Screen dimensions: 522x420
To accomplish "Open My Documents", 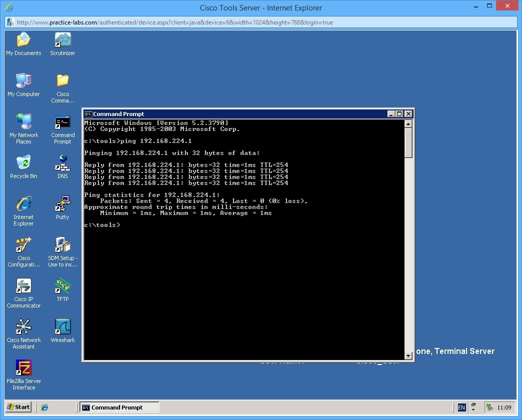I will (x=23, y=40).
